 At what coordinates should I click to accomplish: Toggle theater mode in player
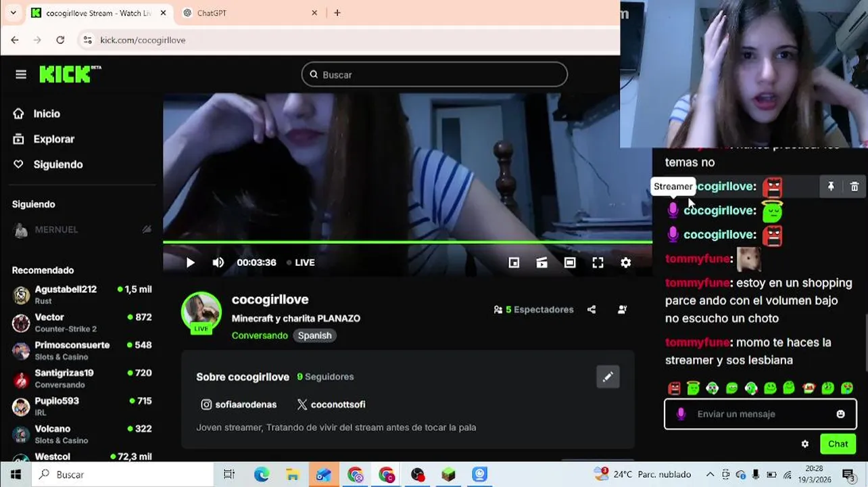coord(570,262)
